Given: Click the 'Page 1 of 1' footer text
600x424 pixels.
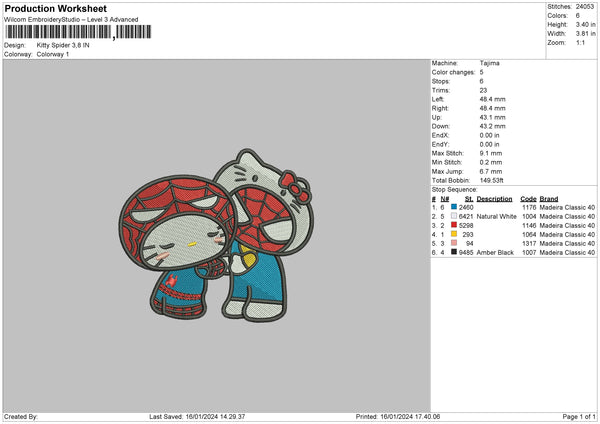Looking at the screenshot, I should 579,417.
